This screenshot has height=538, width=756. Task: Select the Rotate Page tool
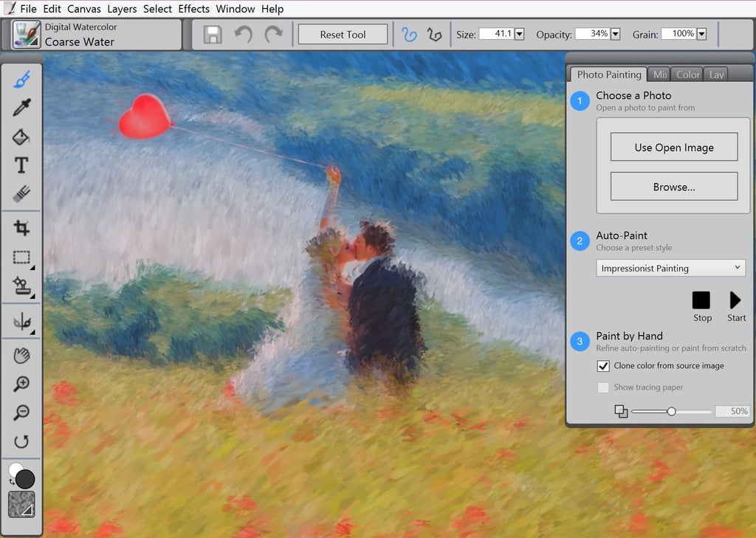21,441
